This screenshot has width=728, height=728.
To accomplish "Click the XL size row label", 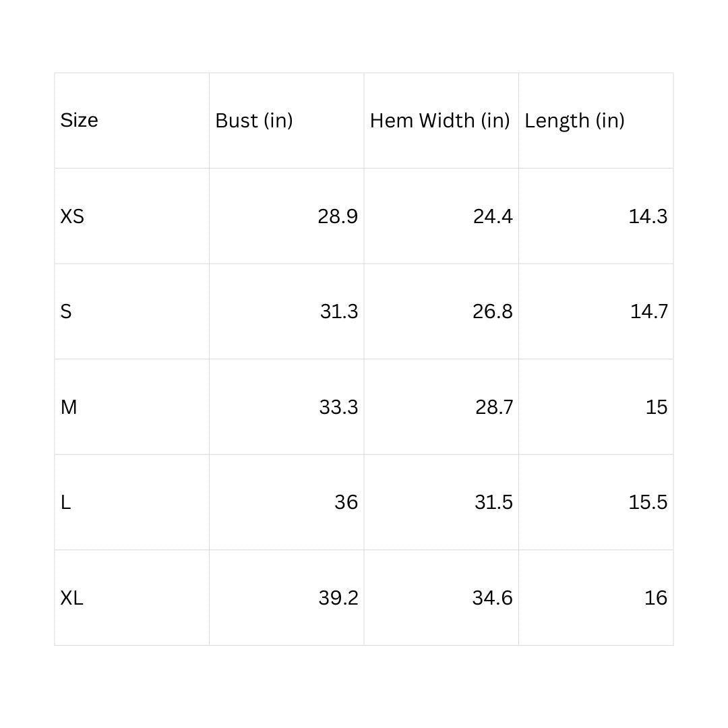I will [x=71, y=598].
